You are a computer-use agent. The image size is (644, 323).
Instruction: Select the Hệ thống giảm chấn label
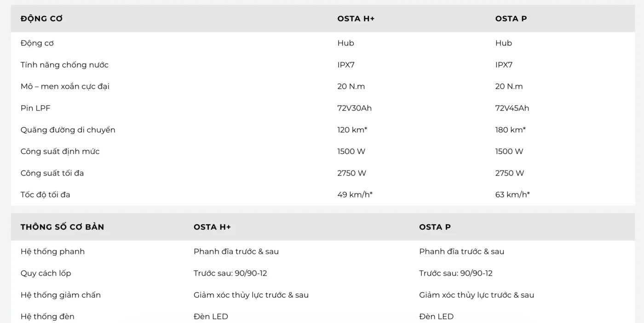(x=60, y=295)
